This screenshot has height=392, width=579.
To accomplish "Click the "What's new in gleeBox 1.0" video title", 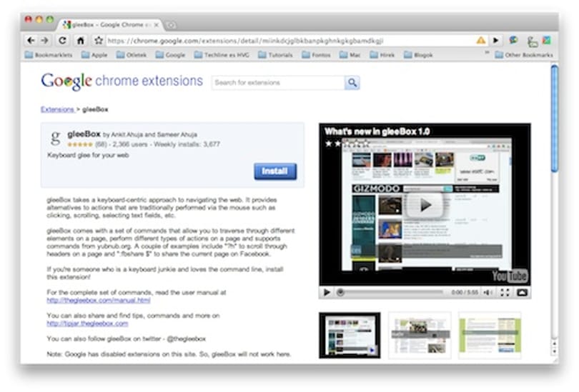I will [x=377, y=131].
